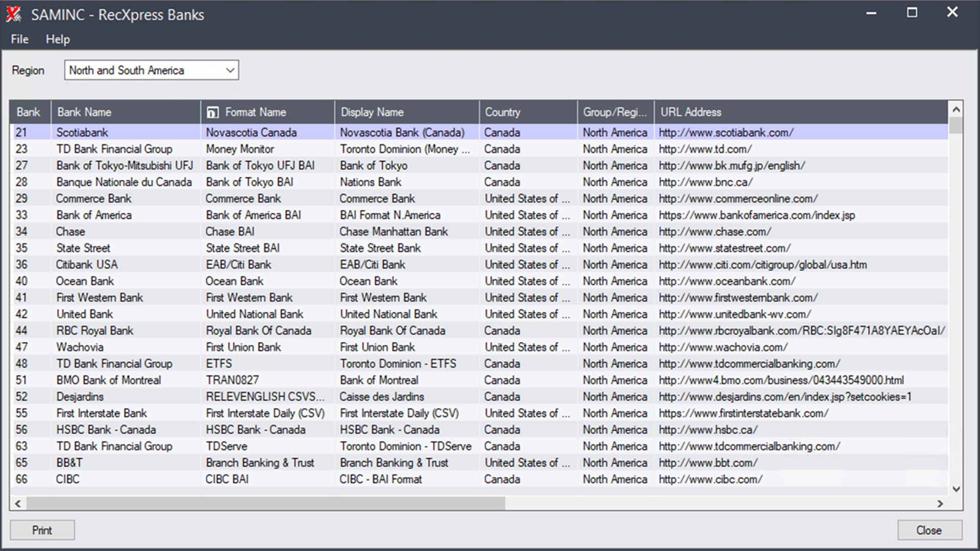Open the File menu
This screenshot has width=980, height=551.
click(19, 39)
